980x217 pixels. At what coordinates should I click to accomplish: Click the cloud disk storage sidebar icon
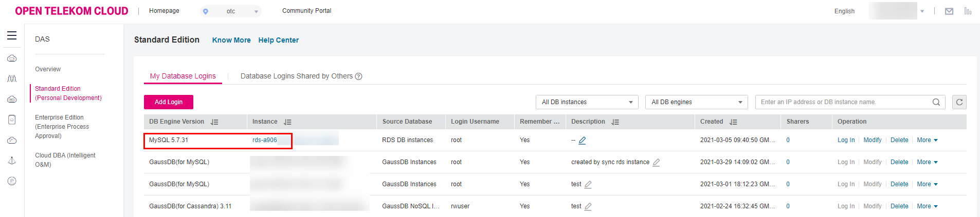(12, 100)
